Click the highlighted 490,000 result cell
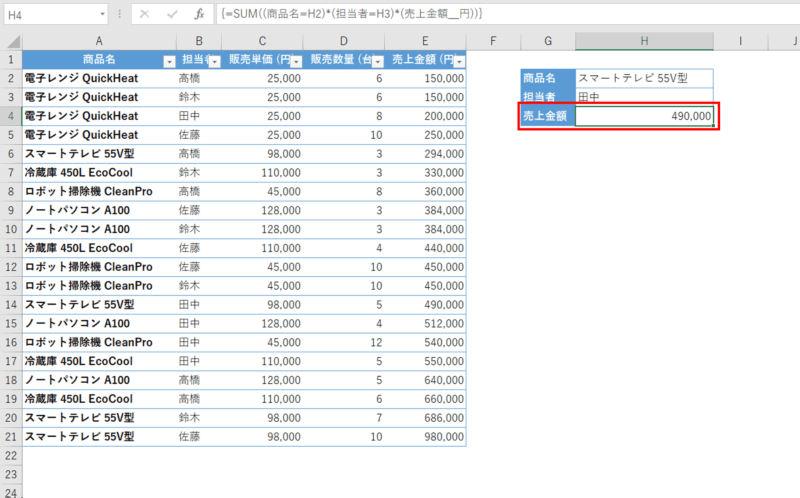Screen dimensions: 800x498 644,116
